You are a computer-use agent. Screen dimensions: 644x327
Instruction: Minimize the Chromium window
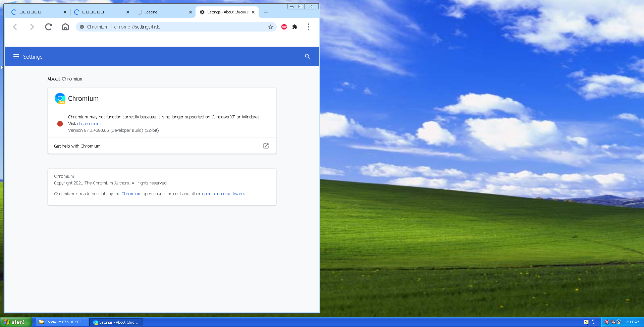click(x=292, y=6)
